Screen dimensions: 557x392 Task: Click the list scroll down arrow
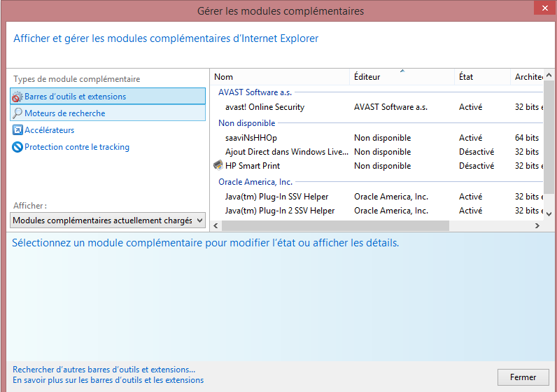(x=549, y=214)
